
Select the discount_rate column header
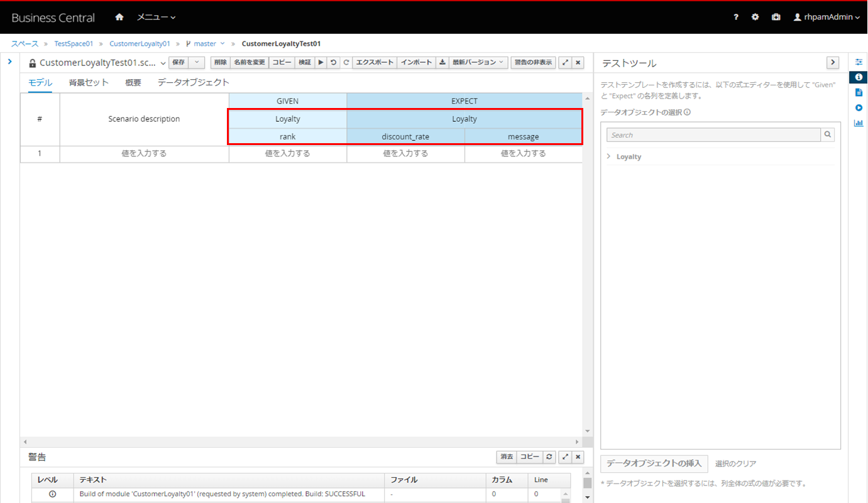tap(405, 137)
